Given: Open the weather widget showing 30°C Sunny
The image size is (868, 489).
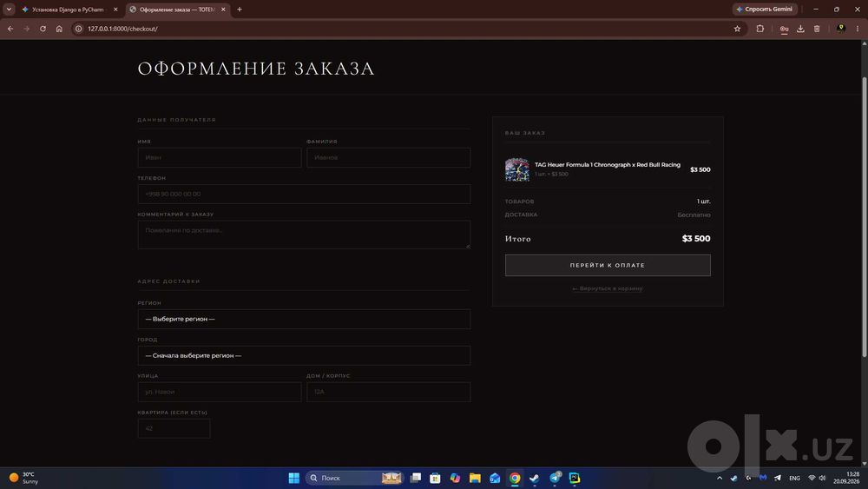Looking at the screenshot, I should tap(23, 478).
